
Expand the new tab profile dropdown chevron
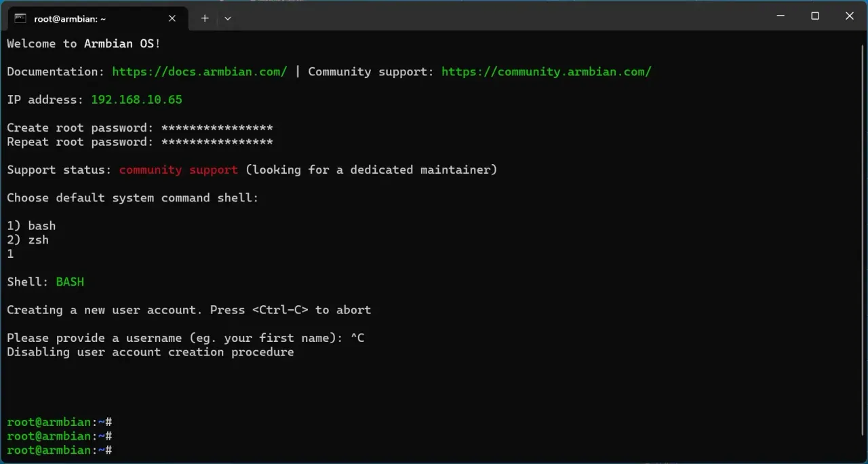coord(228,18)
